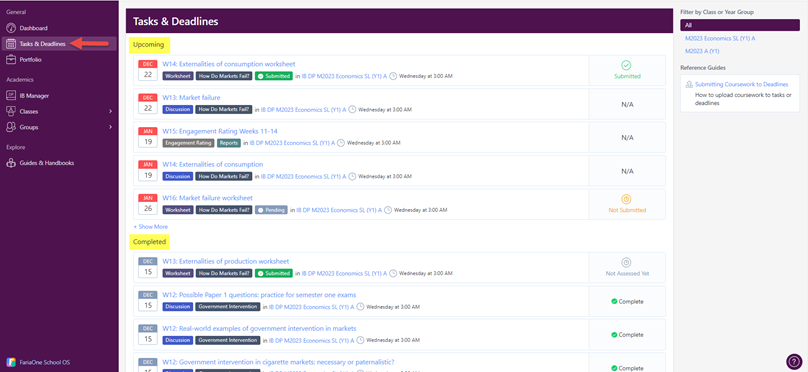The image size is (808, 372).
Task: Click the Not Assessed Yet clock icon
Action: point(627,262)
